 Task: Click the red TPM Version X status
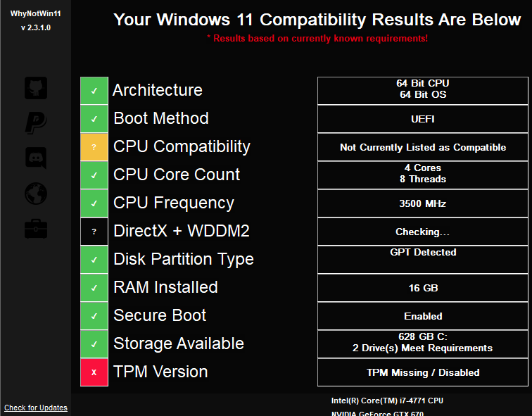pyautogui.click(x=94, y=372)
